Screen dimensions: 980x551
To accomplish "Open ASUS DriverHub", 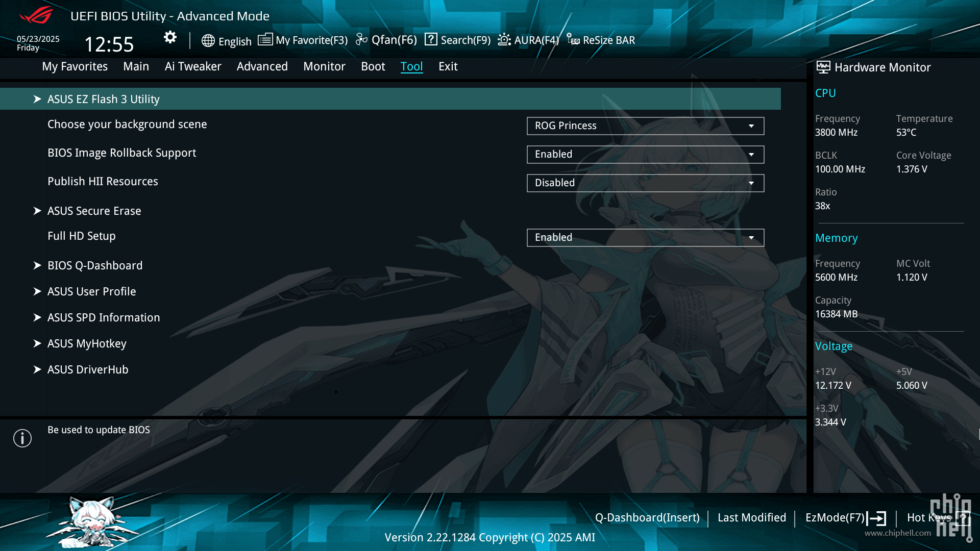I will [x=88, y=369].
